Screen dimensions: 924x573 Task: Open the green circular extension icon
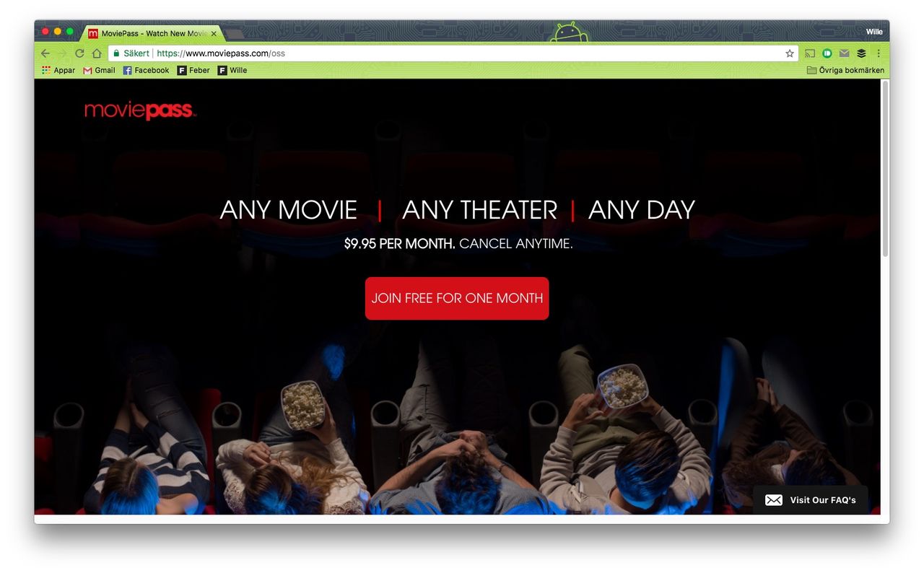(827, 53)
